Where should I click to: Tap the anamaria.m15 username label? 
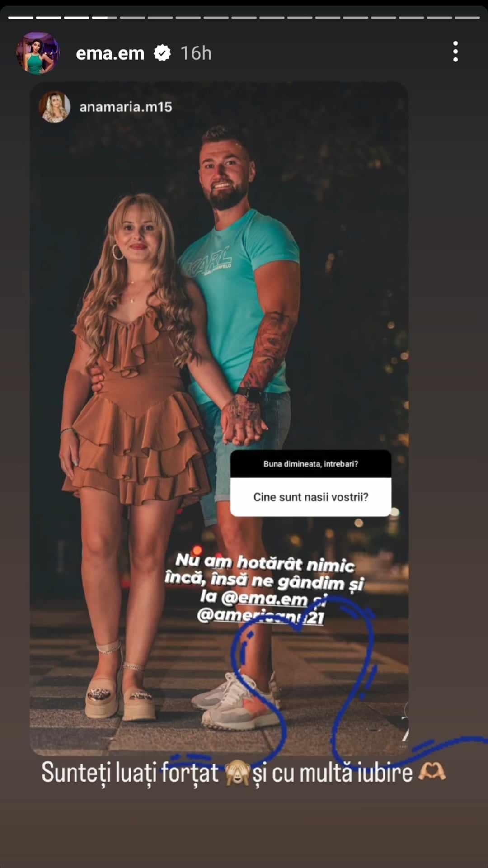point(126,107)
